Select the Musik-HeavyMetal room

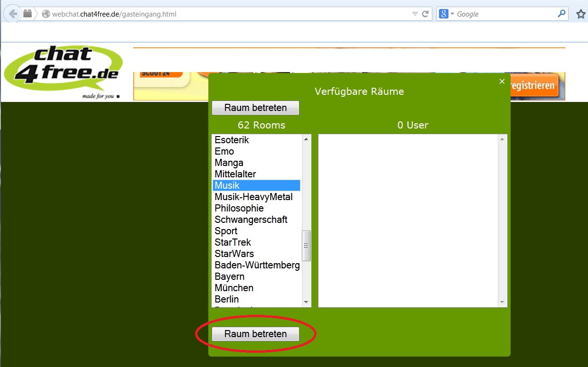[253, 197]
